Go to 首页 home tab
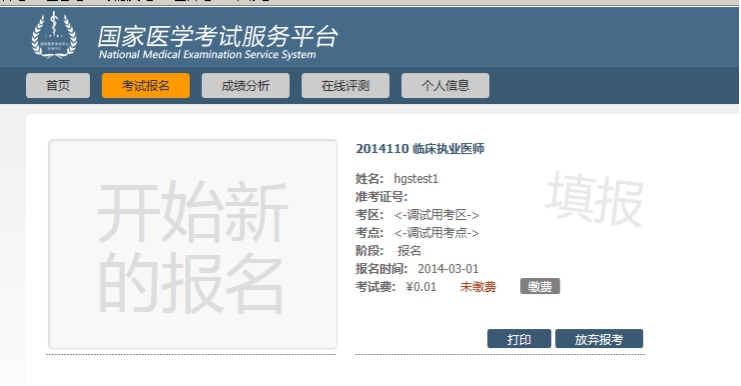The width and height of the screenshot is (741, 386). pyautogui.click(x=58, y=86)
